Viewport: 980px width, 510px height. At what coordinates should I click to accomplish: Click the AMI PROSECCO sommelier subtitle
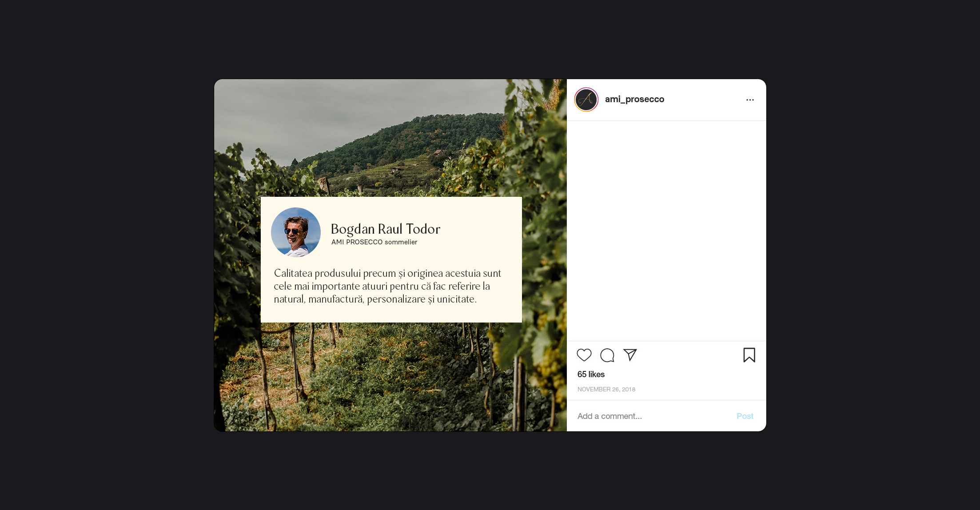[x=374, y=242]
